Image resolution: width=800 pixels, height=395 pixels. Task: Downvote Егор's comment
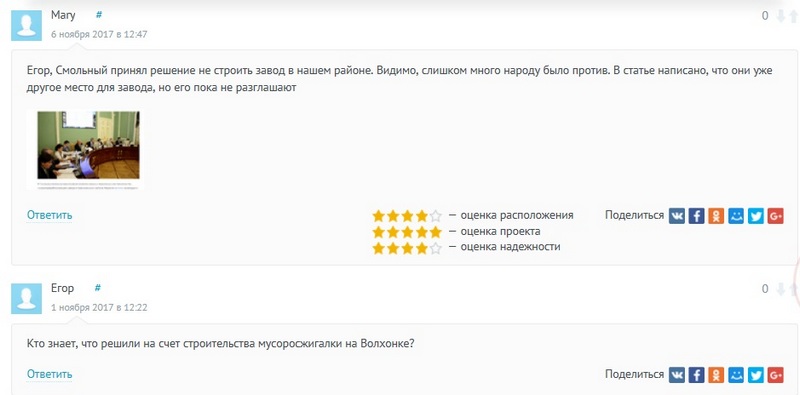pos(781,289)
